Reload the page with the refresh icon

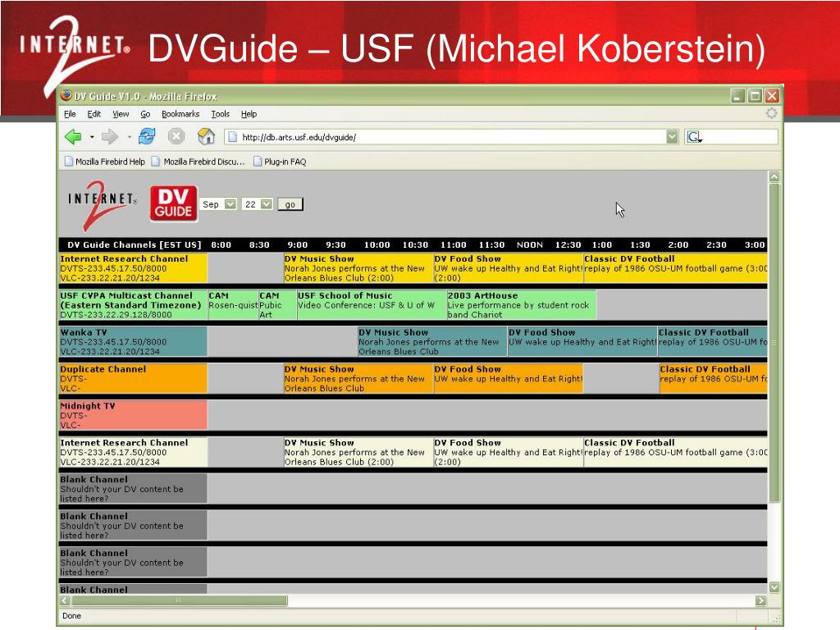coord(147,137)
